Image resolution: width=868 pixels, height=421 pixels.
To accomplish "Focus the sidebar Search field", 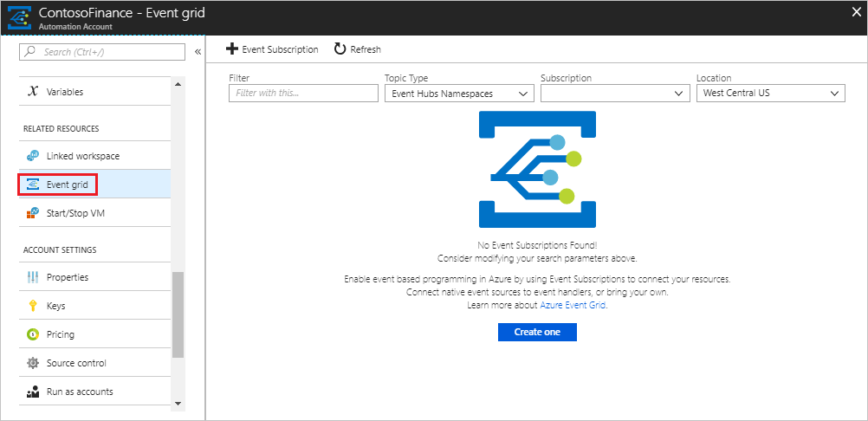I will pos(102,52).
